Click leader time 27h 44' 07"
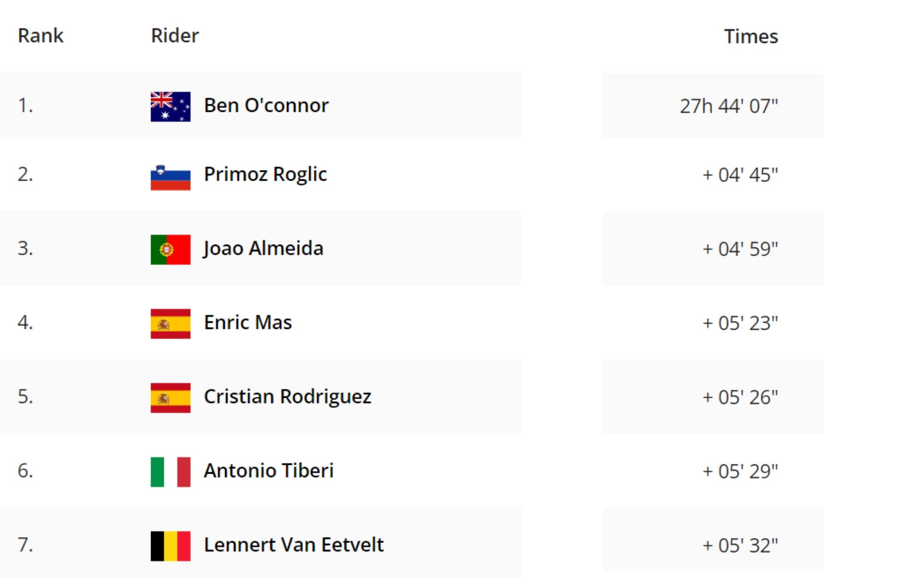Screen dimensions: 924x578 (729, 106)
